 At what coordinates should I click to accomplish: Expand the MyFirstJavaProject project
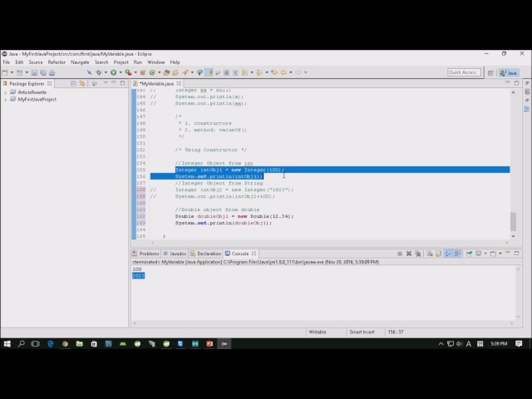(5, 100)
